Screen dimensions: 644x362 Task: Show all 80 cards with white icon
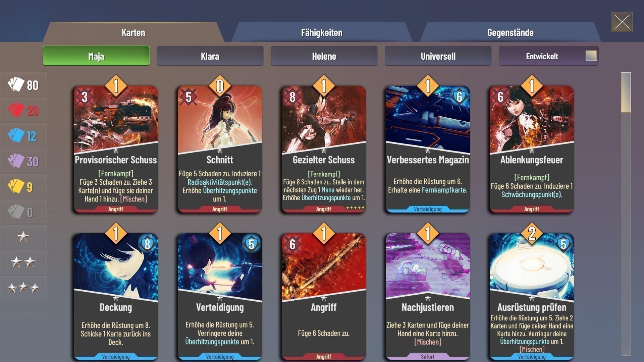pyautogui.click(x=23, y=85)
